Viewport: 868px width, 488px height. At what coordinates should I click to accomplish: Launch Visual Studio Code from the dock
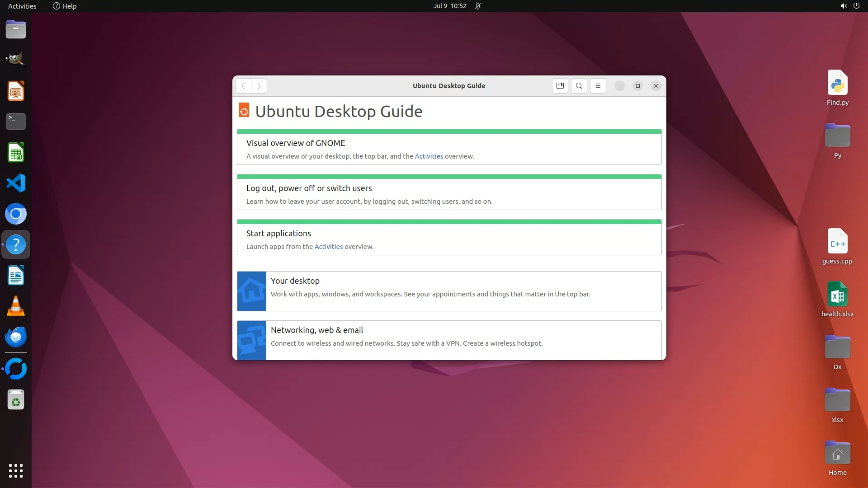16,183
